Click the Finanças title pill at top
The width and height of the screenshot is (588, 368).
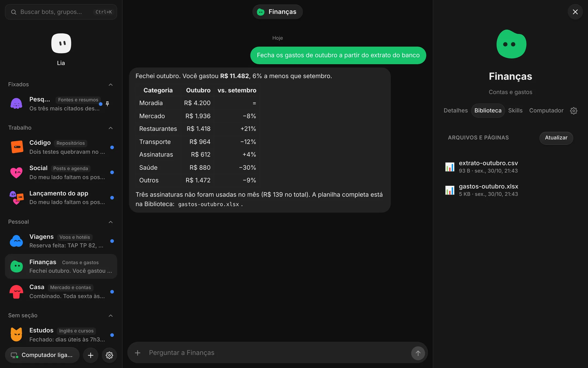[277, 12]
